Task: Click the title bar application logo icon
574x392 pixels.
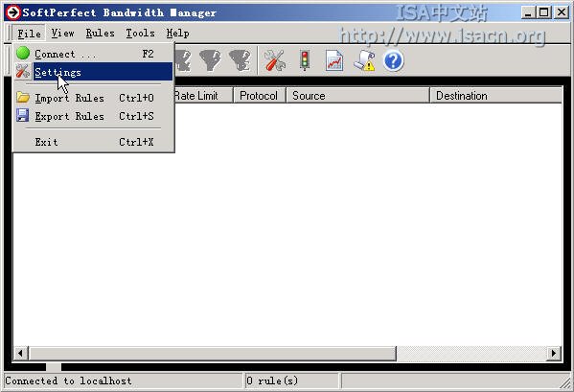Action: [12, 12]
